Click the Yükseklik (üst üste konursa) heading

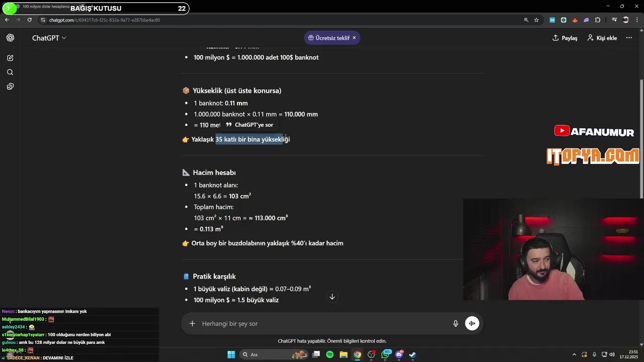[237, 90]
